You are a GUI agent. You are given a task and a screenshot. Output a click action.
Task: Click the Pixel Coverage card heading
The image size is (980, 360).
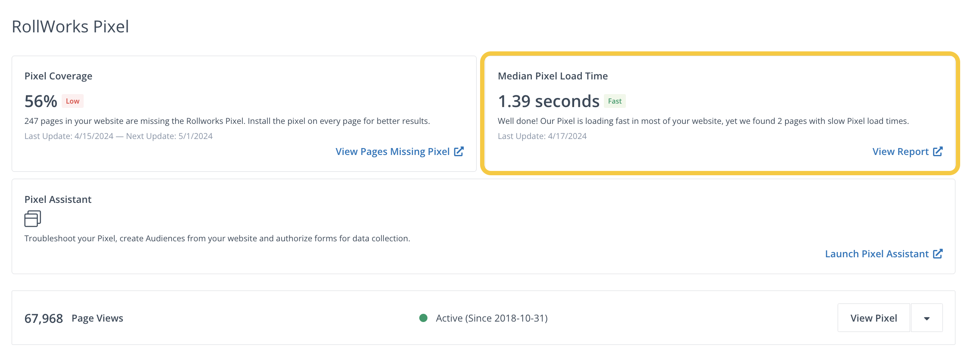click(x=58, y=76)
